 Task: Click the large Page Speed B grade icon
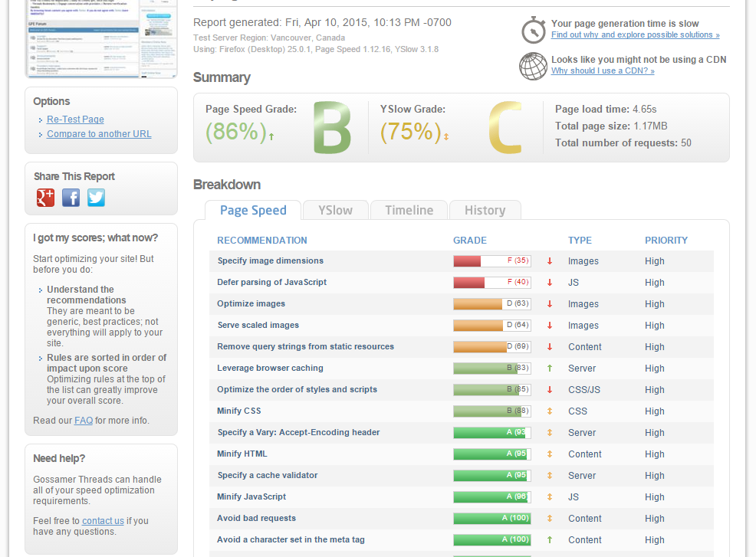(332, 129)
